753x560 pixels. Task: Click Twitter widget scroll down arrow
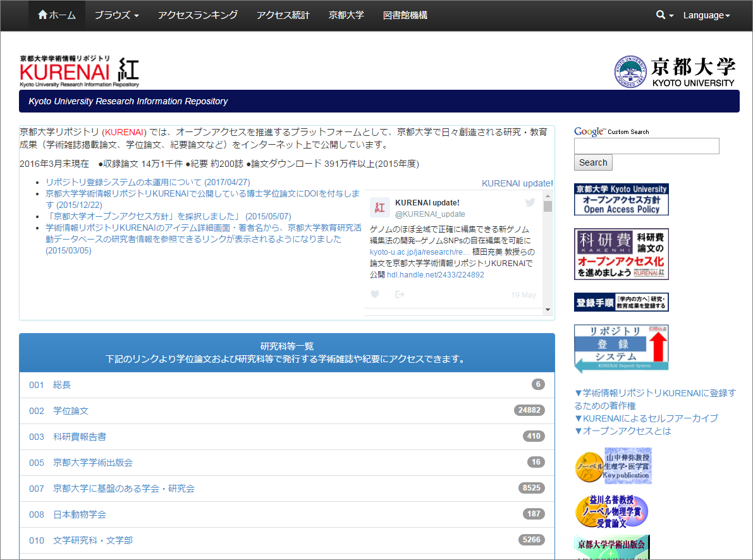pyautogui.click(x=548, y=310)
